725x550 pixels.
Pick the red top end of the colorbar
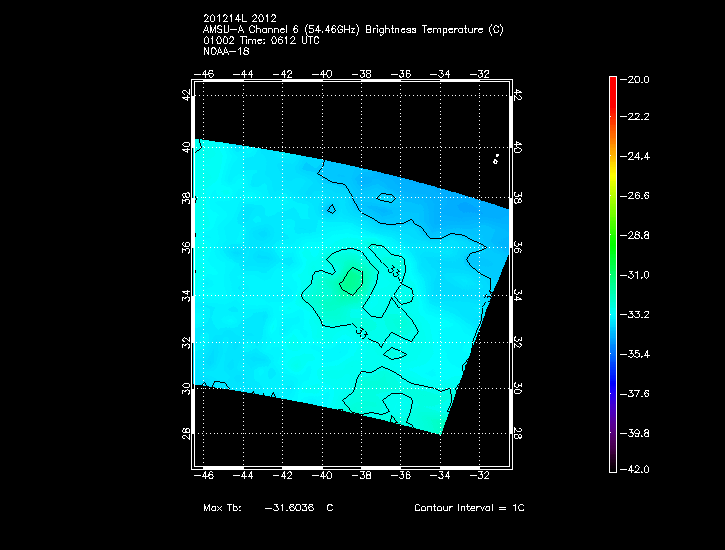(612, 82)
